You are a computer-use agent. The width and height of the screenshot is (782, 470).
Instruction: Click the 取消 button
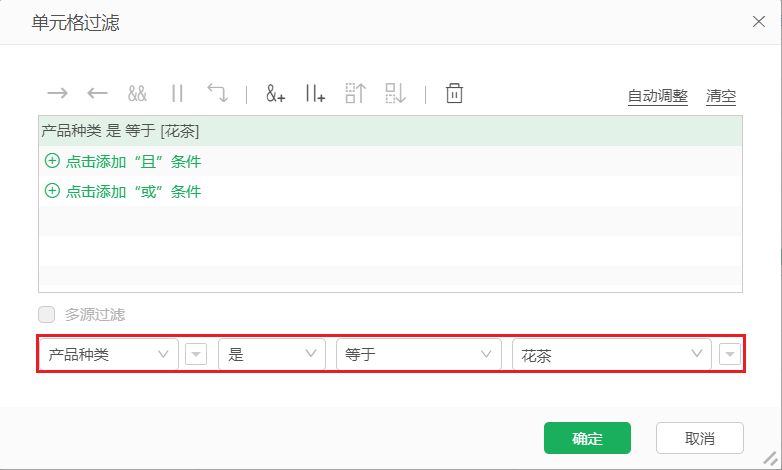point(700,438)
